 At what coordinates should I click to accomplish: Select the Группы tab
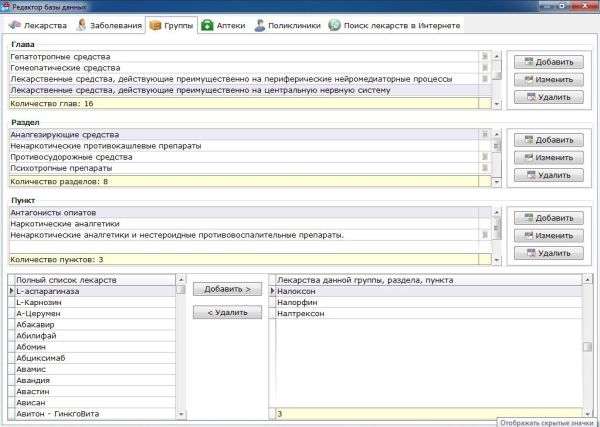pos(171,26)
